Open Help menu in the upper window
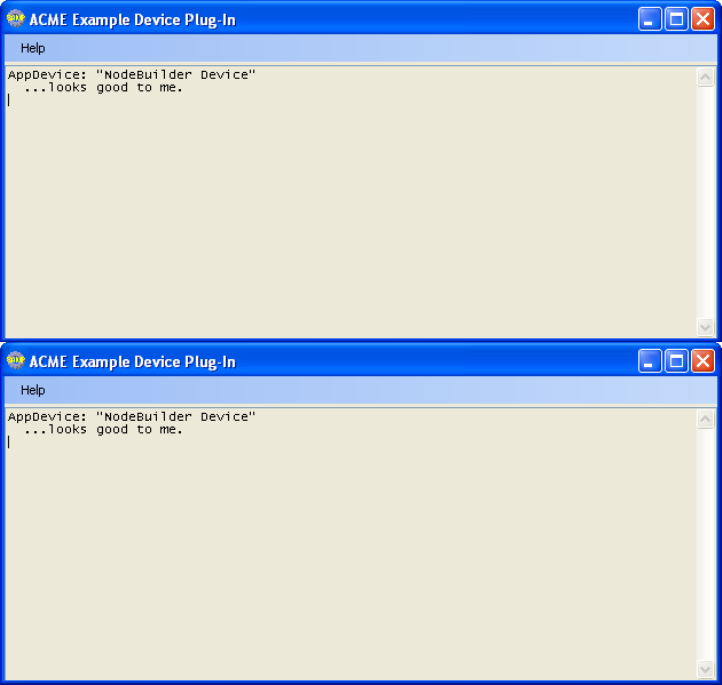722x685 pixels. coord(33,48)
